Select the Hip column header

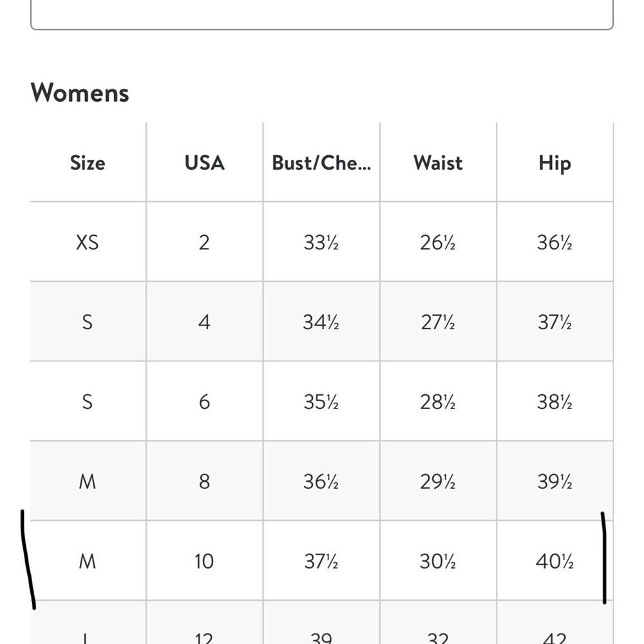(555, 164)
